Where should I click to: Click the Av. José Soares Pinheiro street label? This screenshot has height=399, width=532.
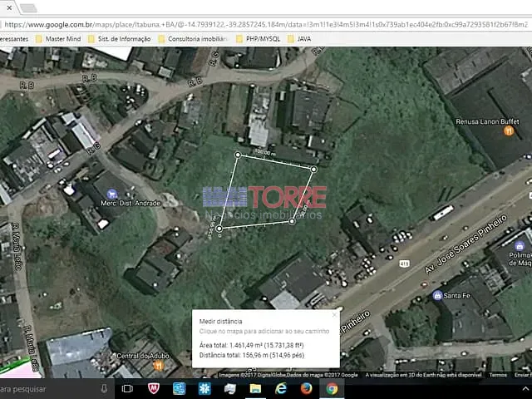click(465, 244)
